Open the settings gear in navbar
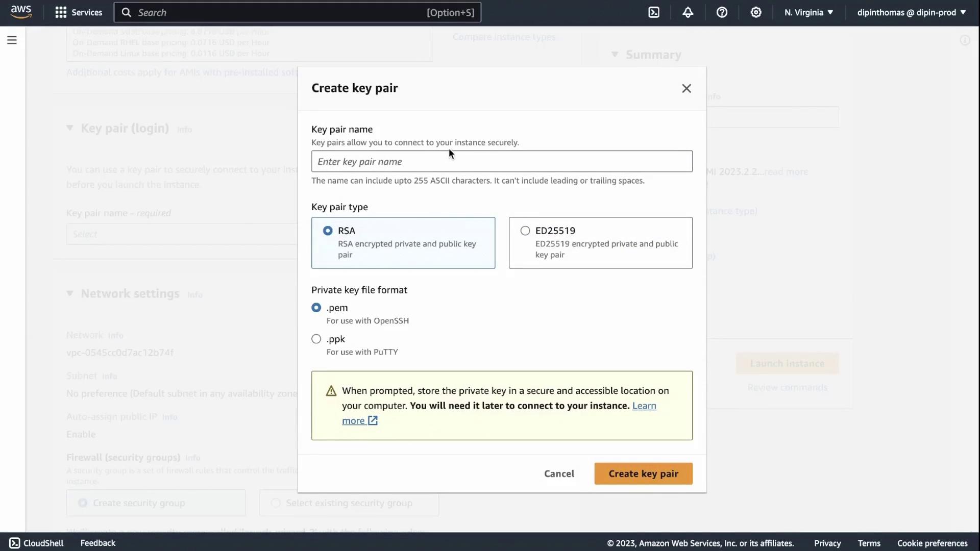Viewport: 980px width, 551px height. click(756, 12)
